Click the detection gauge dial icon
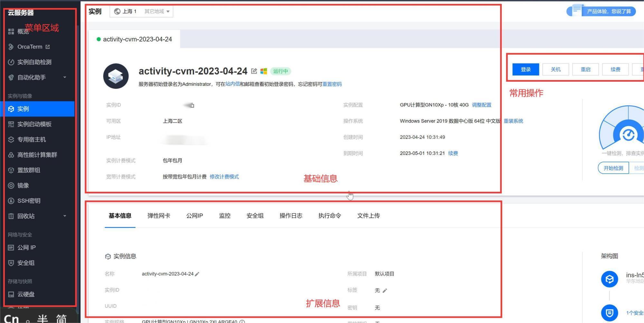644x323 pixels. [x=628, y=134]
